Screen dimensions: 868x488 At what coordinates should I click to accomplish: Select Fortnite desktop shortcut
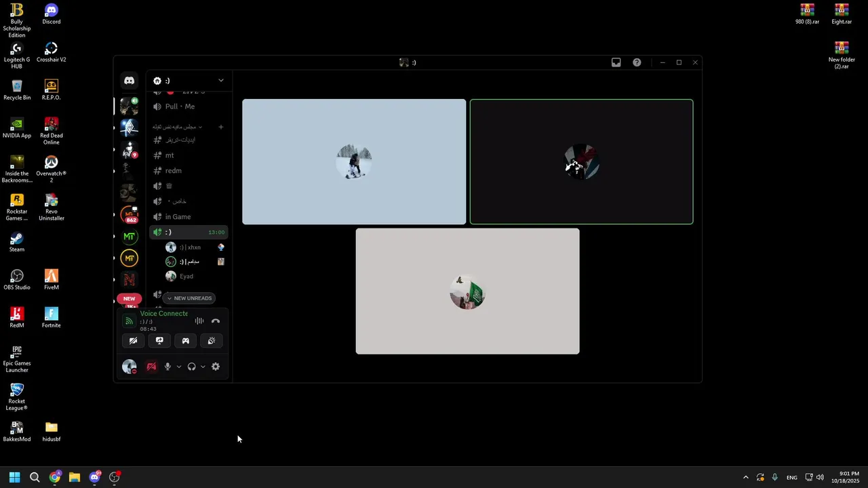click(52, 318)
